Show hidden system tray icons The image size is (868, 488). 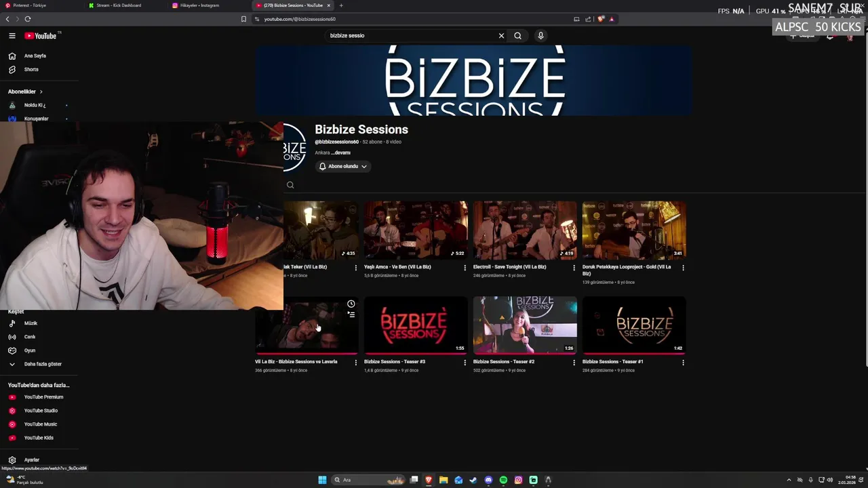789,480
